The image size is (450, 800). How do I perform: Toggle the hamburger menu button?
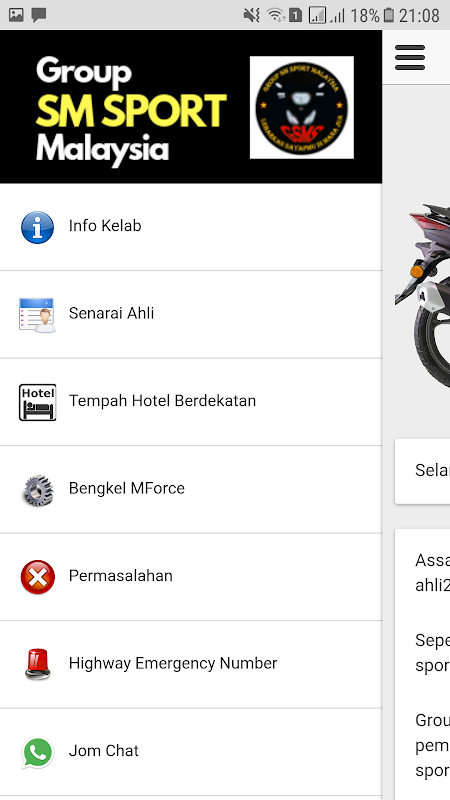tap(410, 57)
